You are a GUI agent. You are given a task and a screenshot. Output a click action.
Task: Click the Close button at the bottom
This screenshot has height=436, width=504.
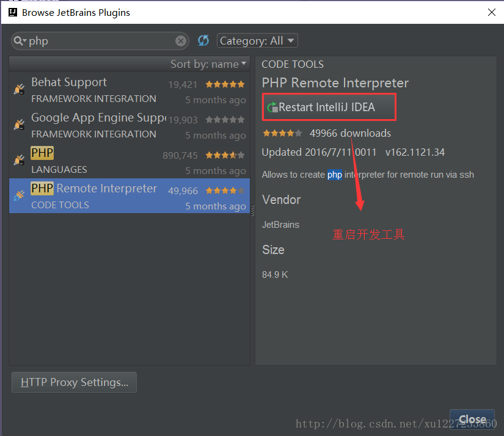tap(472, 419)
